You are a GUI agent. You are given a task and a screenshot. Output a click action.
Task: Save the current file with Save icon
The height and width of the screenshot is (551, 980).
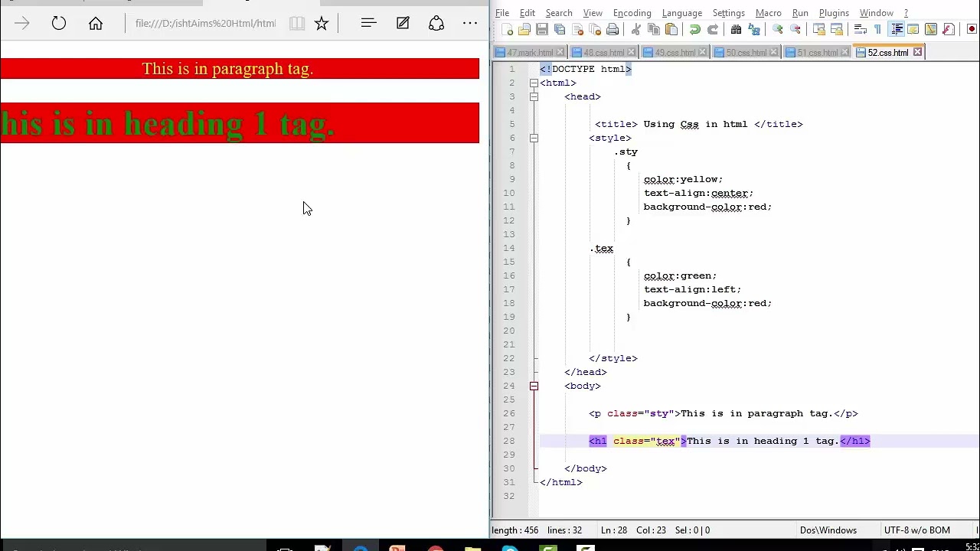pyautogui.click(x=542, y=29)
